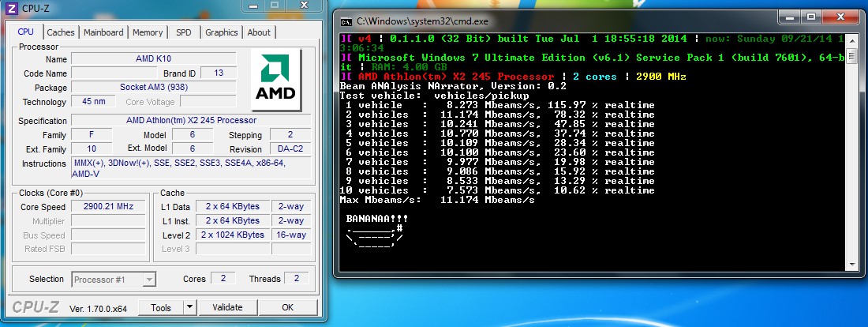
Task: Open the Graphics tab
Action: pos(222,32)
